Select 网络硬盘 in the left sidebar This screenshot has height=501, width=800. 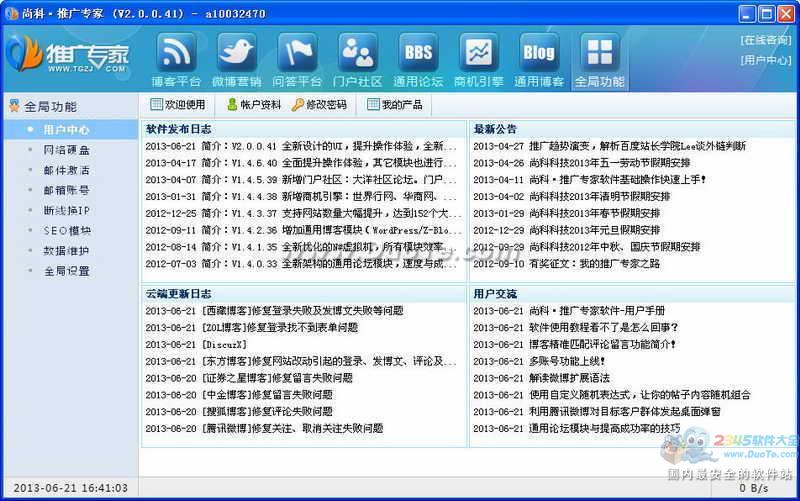click(x=66, y=150)
